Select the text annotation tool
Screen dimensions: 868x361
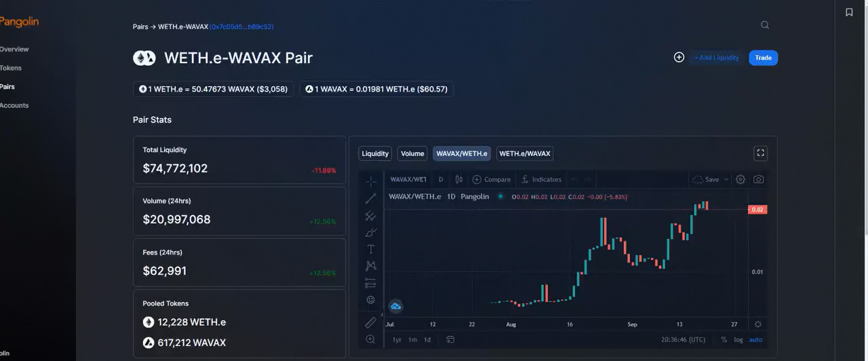pyautogui.click(x=371, y=250)
